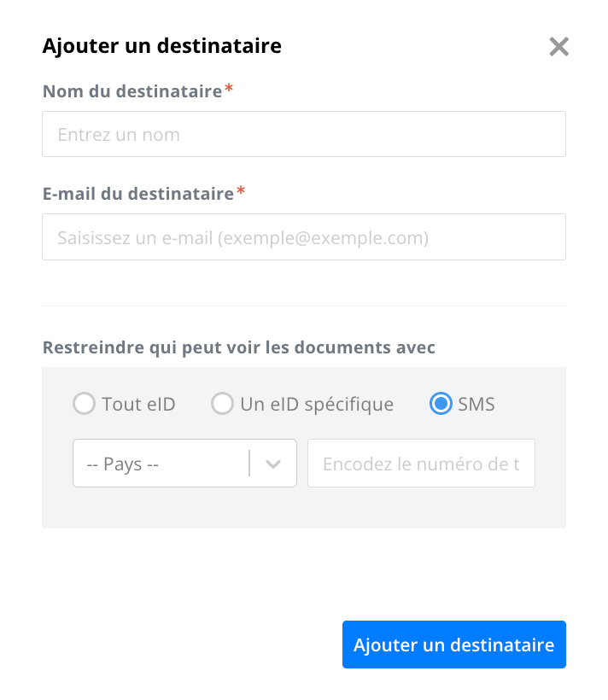The width and height of the screenshot is (608, 700).
Task: Select the Tout eID radio button
Action: (84, 404)
